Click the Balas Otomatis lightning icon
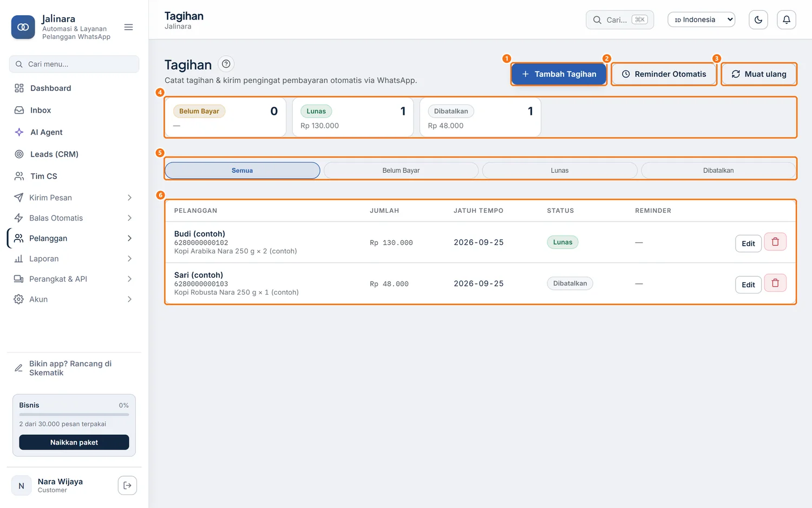Image resolution: width=812 pixels, height=508 pixels. click(x=18, y=218)
